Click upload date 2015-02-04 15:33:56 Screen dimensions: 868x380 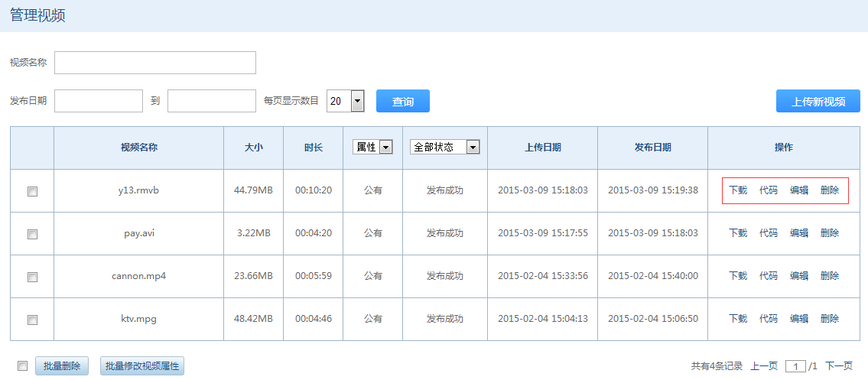click(543, 275)
